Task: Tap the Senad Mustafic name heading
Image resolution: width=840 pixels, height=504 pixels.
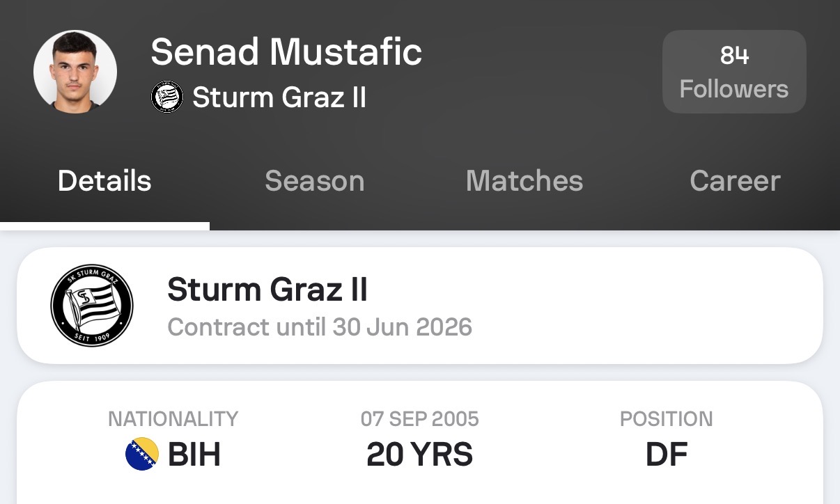Action: pos(286,52)
